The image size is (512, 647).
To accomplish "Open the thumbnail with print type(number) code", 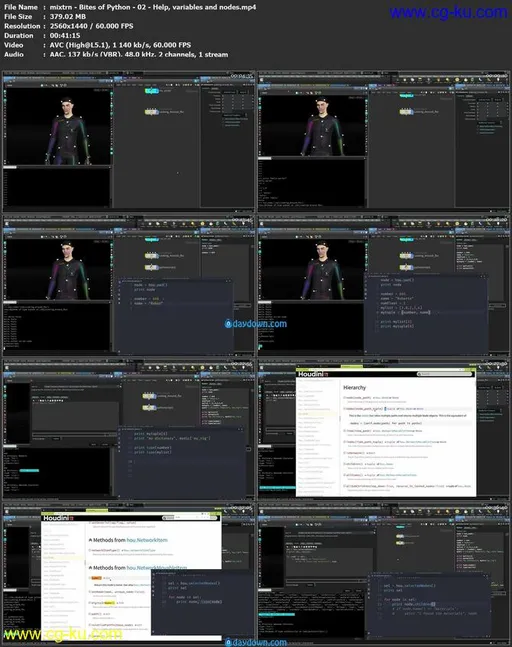I will (128, 430).
